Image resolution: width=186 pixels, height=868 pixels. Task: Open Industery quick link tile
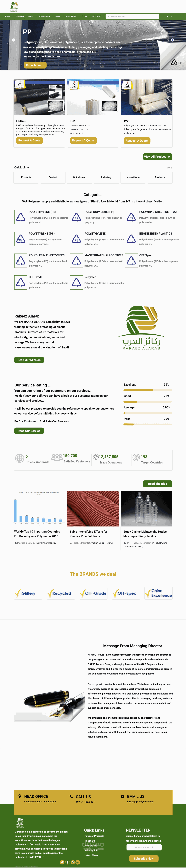click(x=106, y=177)
